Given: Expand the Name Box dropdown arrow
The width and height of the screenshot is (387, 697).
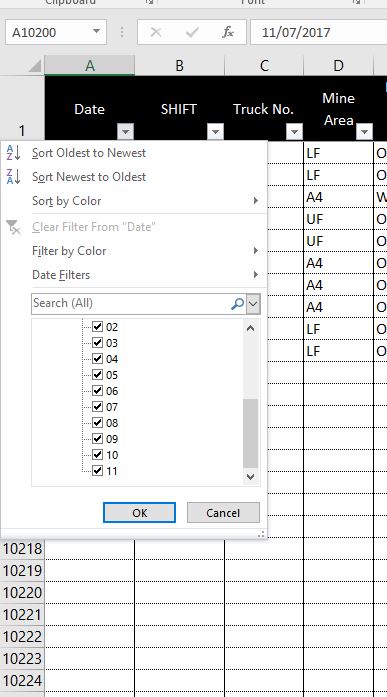Looking at the screenshot, I should pos(96,32).
